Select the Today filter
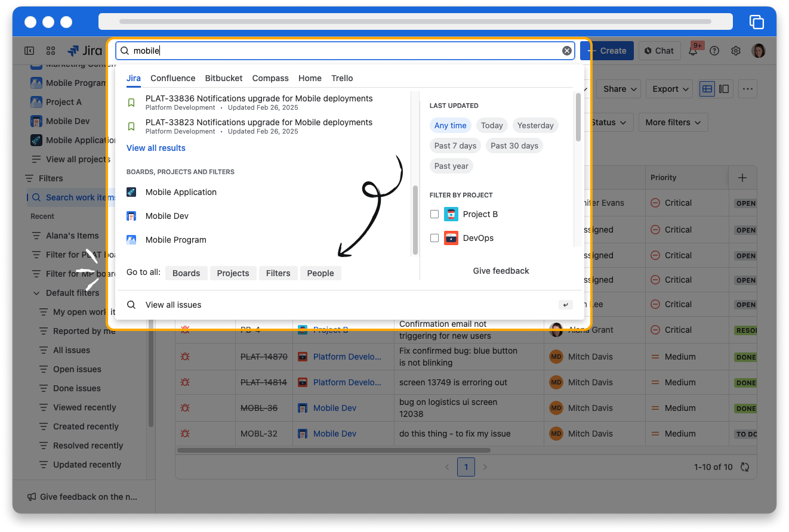Screen dimensions: 789x532 (x=492, y=125)
